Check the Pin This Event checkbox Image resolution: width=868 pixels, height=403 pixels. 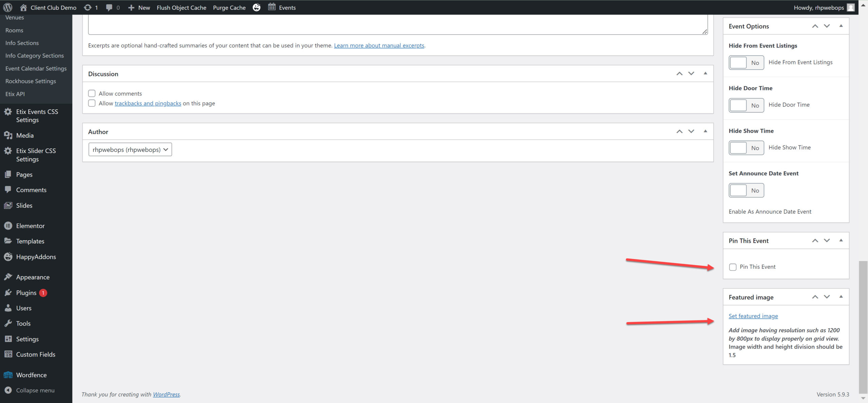(733, 267)
